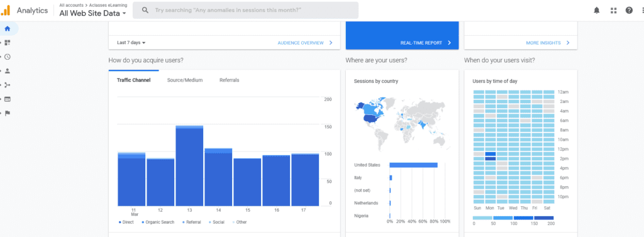Open the More Insights link
The width and height of the screenshot is (644, 237).
543,43
